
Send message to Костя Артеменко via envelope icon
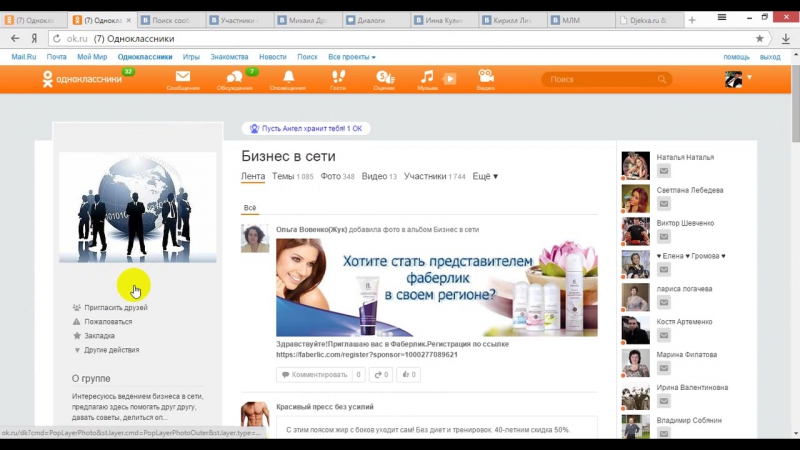[663, 335]
